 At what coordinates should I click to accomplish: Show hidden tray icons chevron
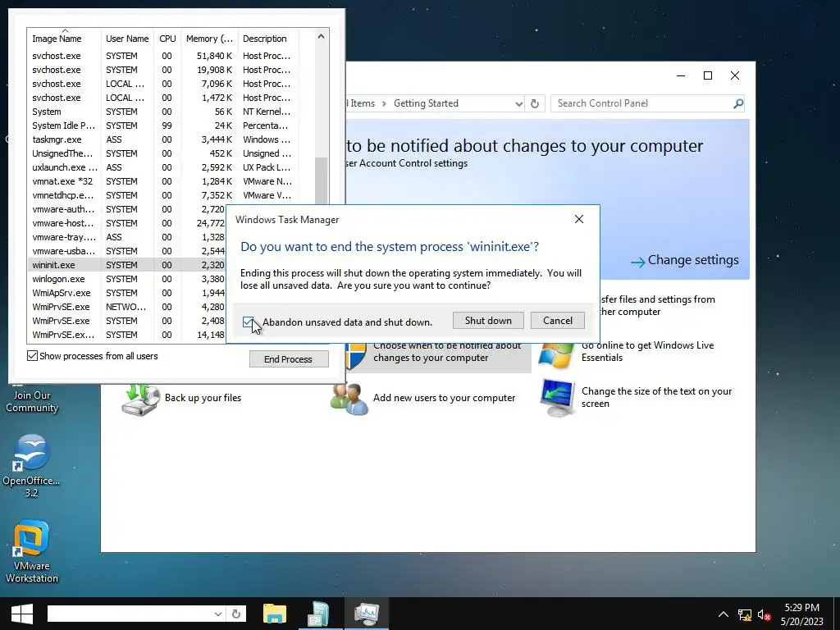coord(723,614)
